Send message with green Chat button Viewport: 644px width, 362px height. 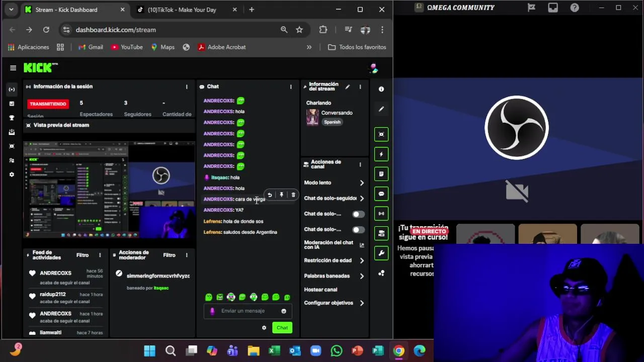coord(282,328)
